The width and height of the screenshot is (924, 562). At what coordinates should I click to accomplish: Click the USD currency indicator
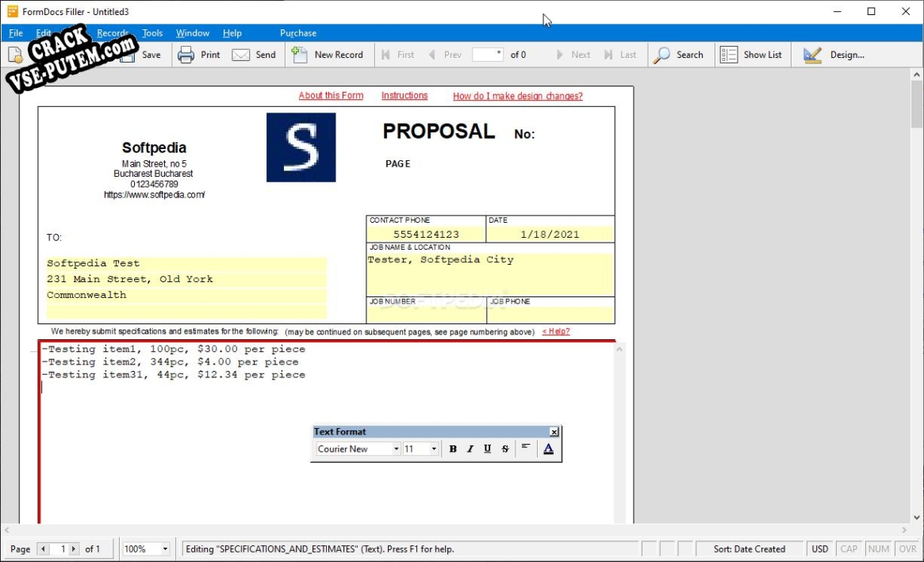(x=819, y=549)
